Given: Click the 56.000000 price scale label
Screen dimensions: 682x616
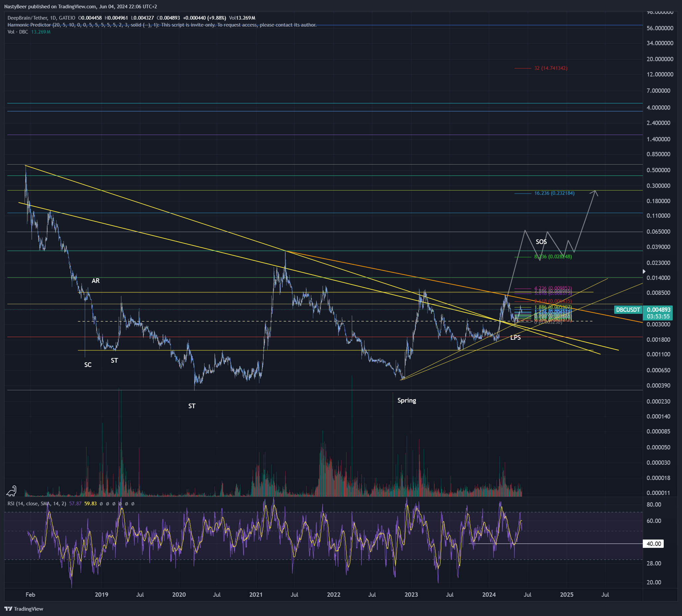Looking at the screenshot, I should (660, 28).
